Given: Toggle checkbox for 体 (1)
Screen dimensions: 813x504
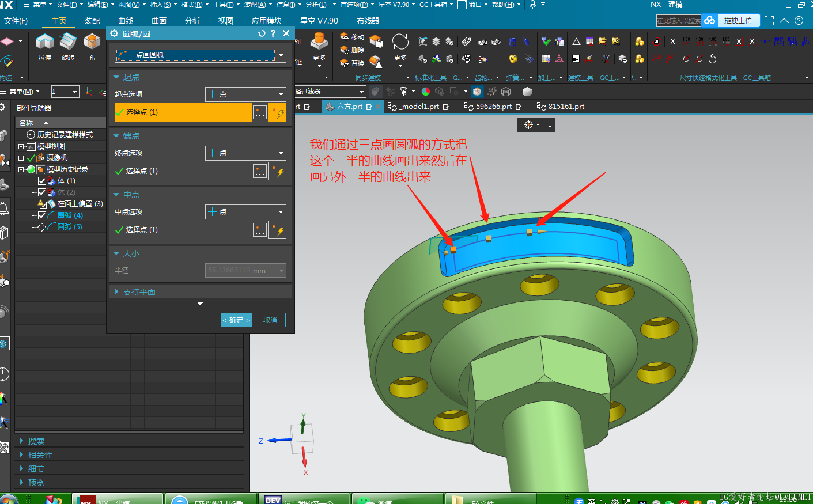Looking at the screenshot, I should point(42,181).
